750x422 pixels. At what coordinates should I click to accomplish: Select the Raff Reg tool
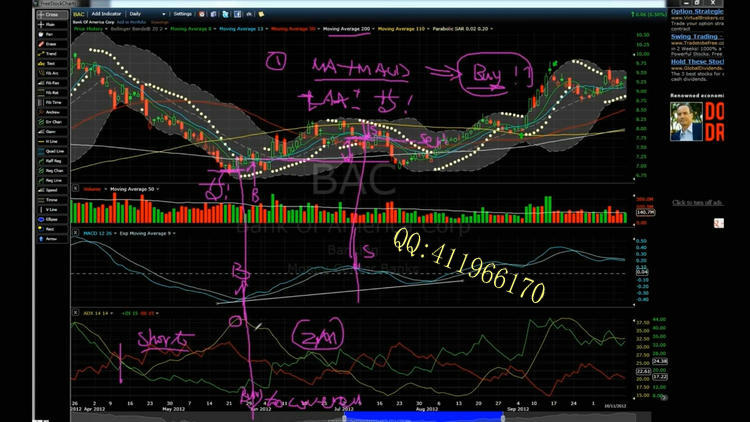click(x=52, y=161)
